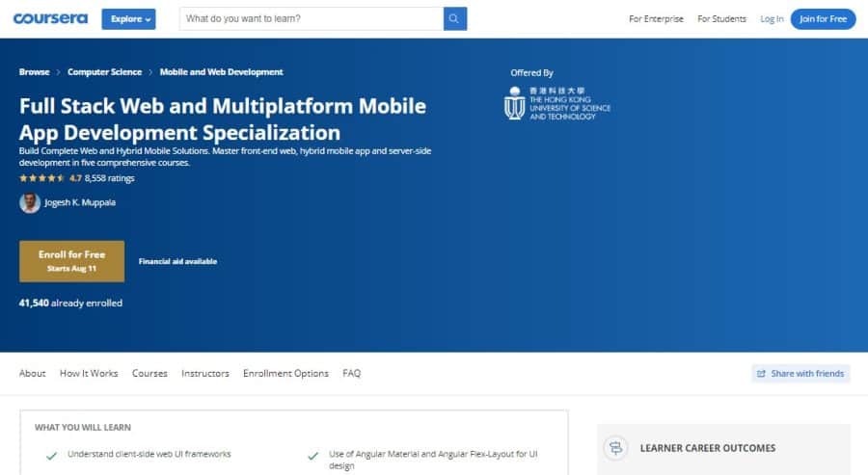The height and width of the screenshot is (475, 868).
Task: Click the LEARNER CAREER OUTCOMES heading
Action: (708, 448)
